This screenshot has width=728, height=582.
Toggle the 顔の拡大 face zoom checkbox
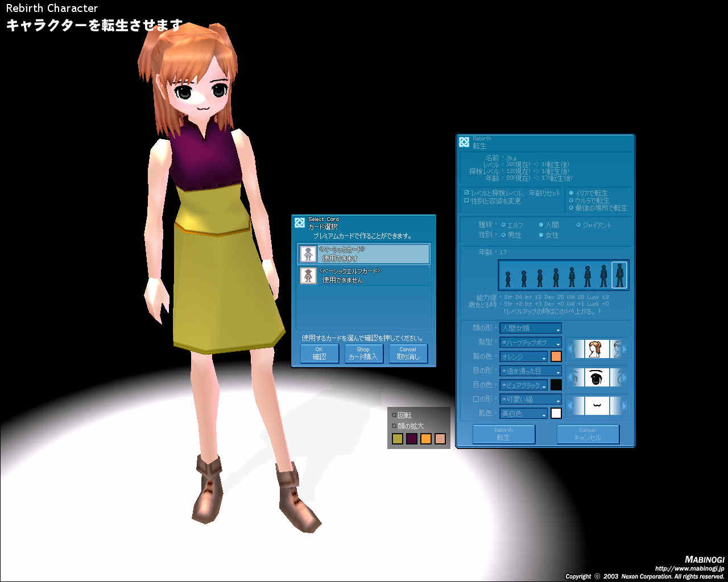tap(394, 426)
